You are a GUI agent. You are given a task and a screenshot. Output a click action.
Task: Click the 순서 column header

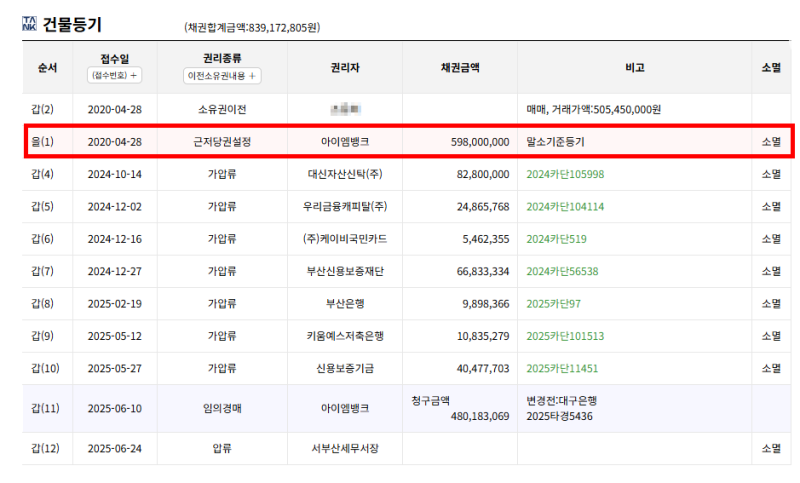click(47, 68)
